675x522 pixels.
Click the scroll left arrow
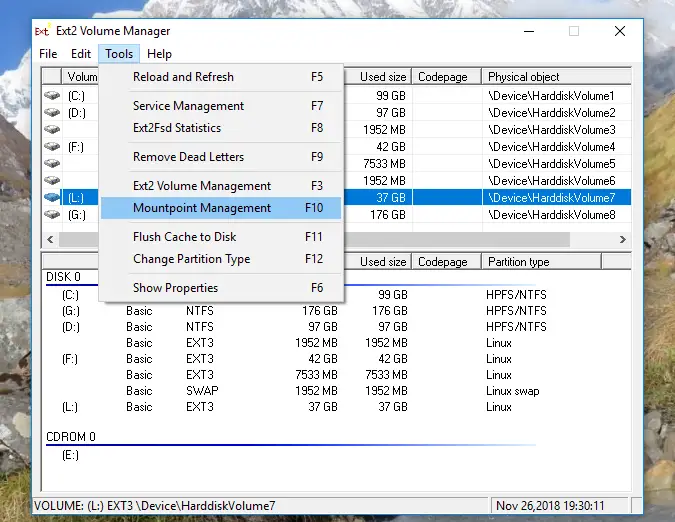point(50,239)
